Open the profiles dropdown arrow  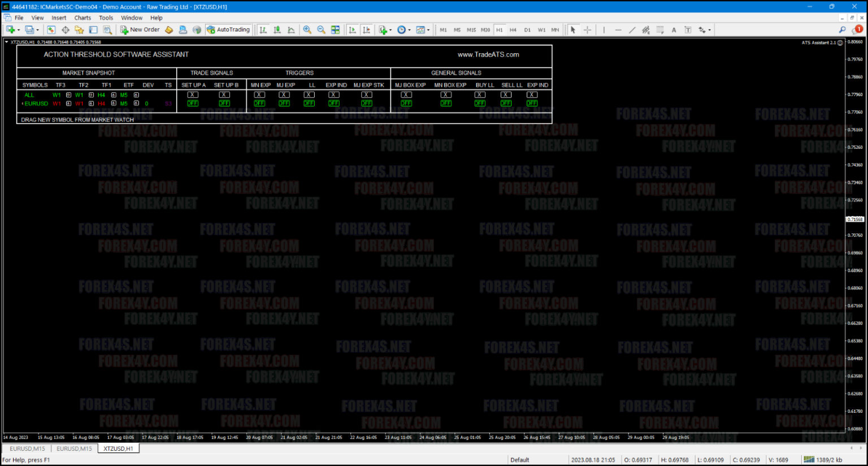click(38, 30)
